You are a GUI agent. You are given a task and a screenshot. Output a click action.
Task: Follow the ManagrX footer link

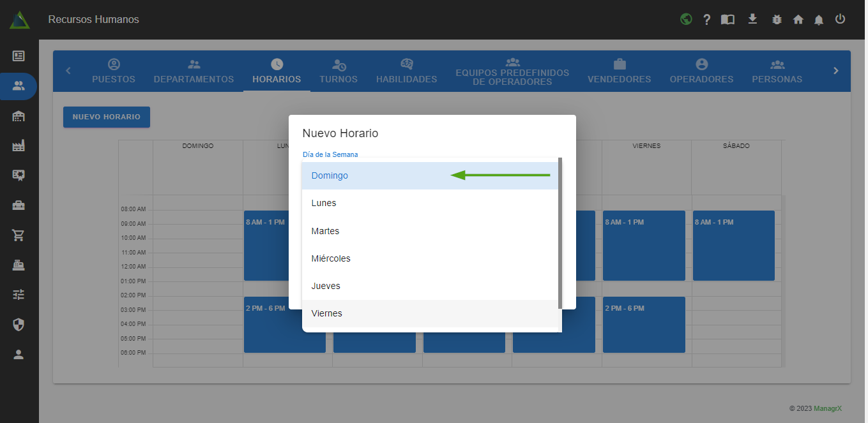(827, 408)
